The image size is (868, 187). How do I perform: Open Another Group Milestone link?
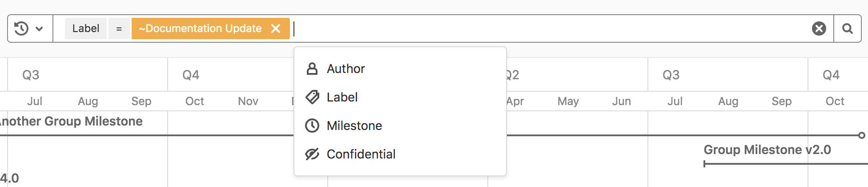(x=71, y=121)
